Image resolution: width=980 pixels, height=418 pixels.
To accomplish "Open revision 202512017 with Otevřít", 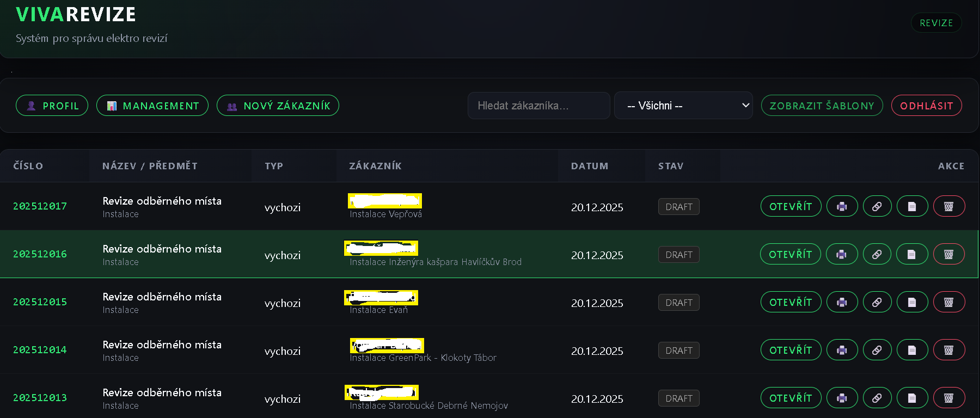I will [x=791, y=206].
